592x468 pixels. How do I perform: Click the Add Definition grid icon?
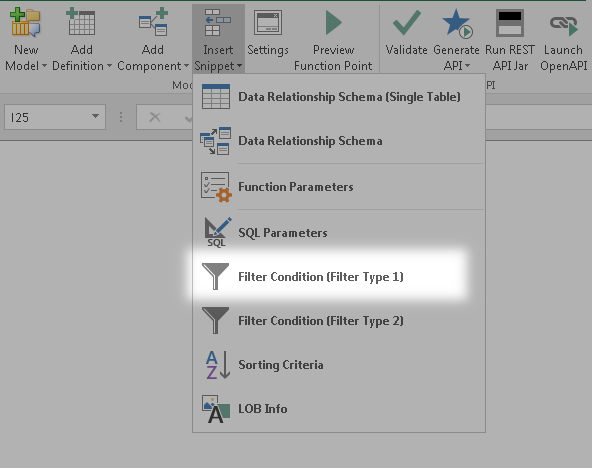pyautogui.click(x=81, y=23)
